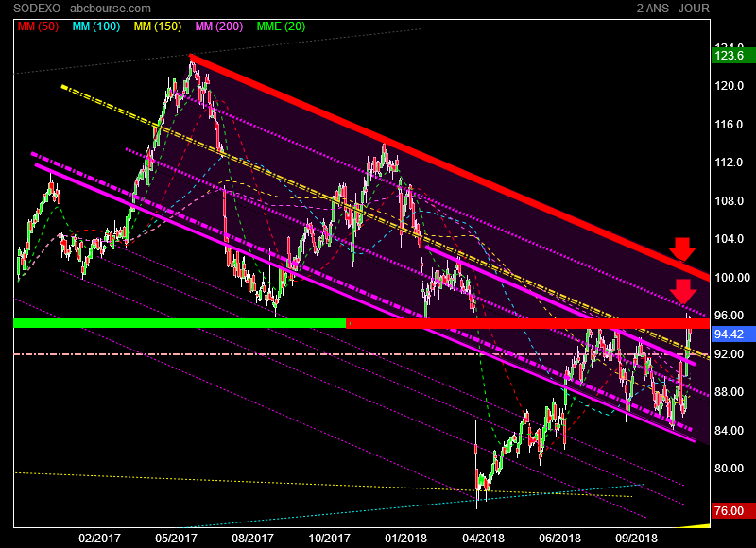Click the 92.00 price axis label

pos(729,354)
